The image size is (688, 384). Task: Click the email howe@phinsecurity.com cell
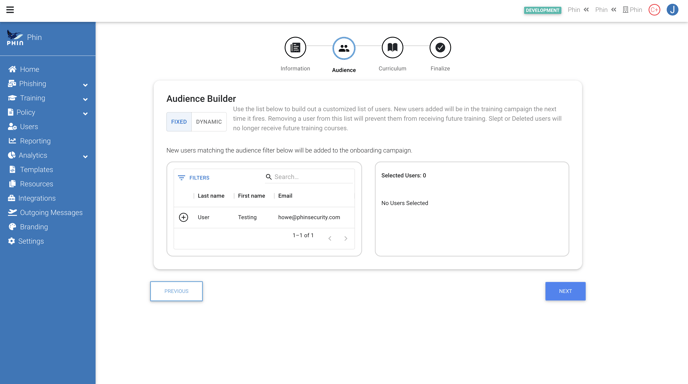pyautogui.click(x=309, y=217)
